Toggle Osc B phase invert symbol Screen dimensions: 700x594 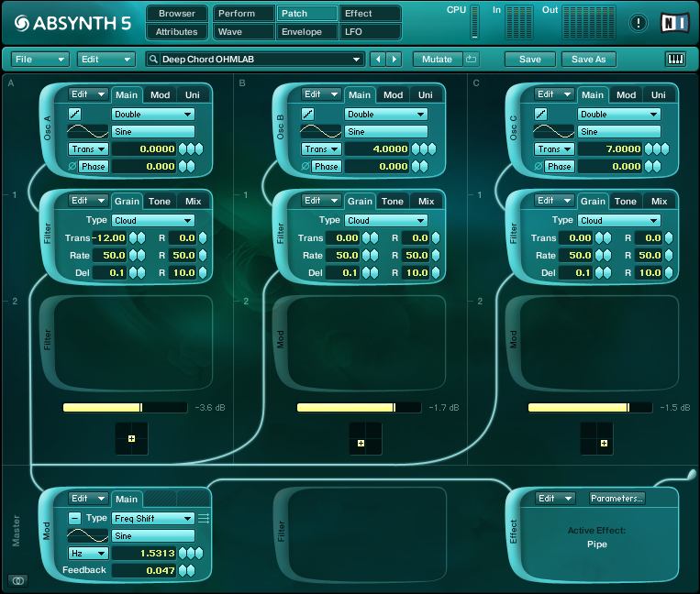tap(306, 166)
